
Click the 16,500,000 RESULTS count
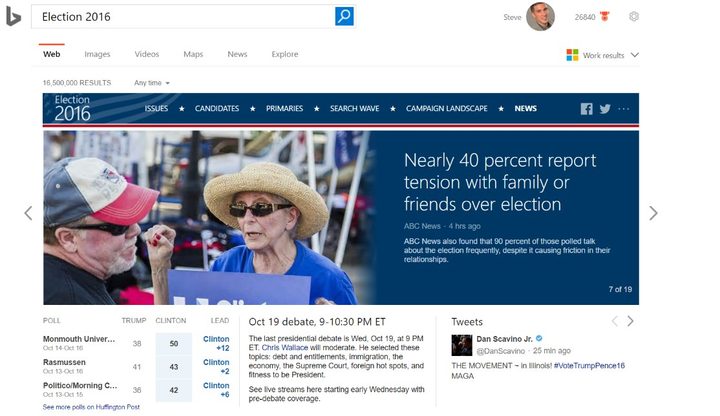coord(77,83)
